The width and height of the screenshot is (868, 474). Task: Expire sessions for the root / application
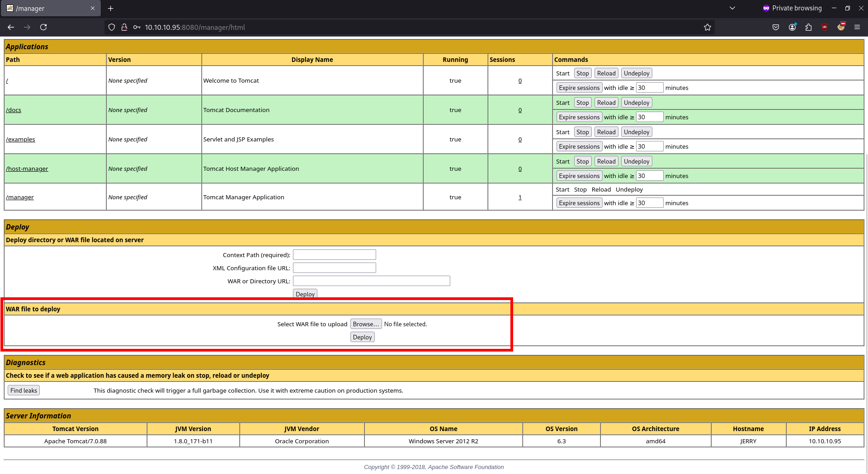pos(579,88)
